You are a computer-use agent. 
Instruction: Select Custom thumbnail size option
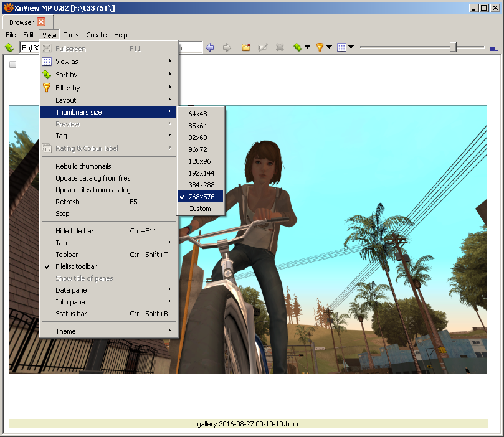(x=199, y=209)
